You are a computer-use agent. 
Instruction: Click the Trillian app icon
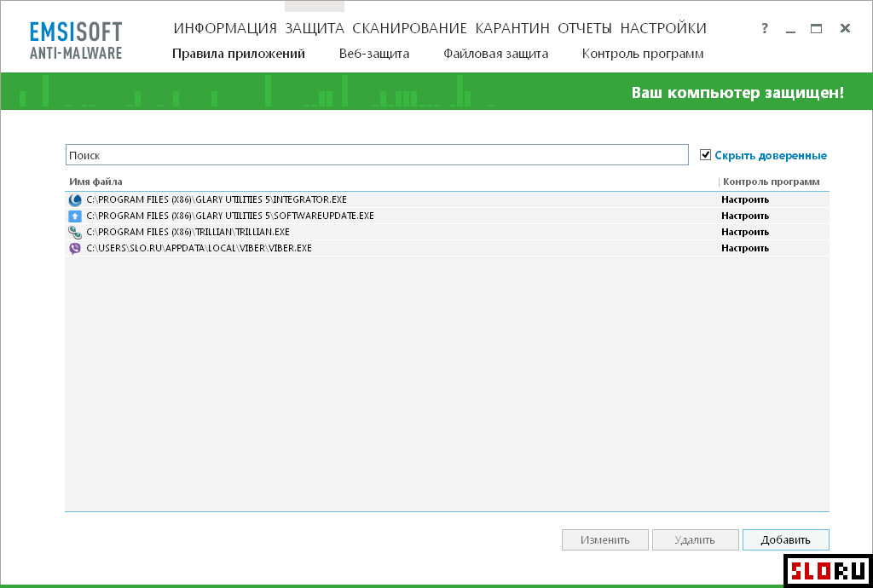pyautogui.click(x=75, y=232)
